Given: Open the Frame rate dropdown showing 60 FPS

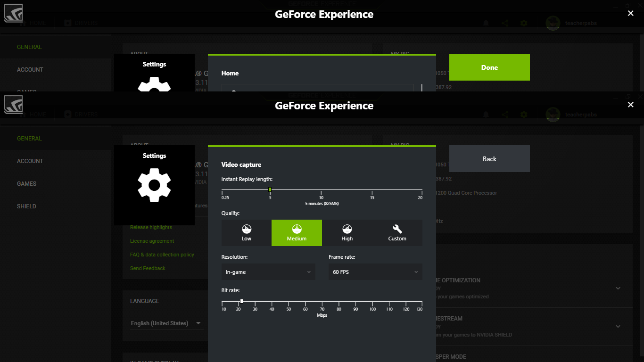Looking at the screenshot, I should click(375, 272).
